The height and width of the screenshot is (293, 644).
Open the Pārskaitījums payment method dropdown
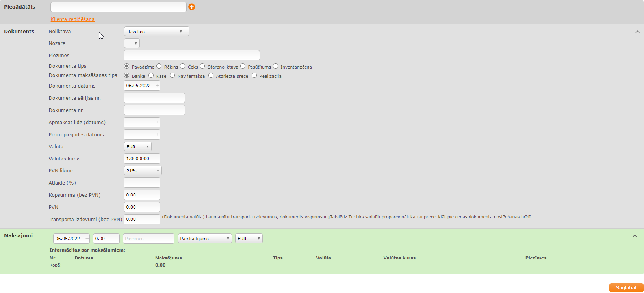click(205, 239)
